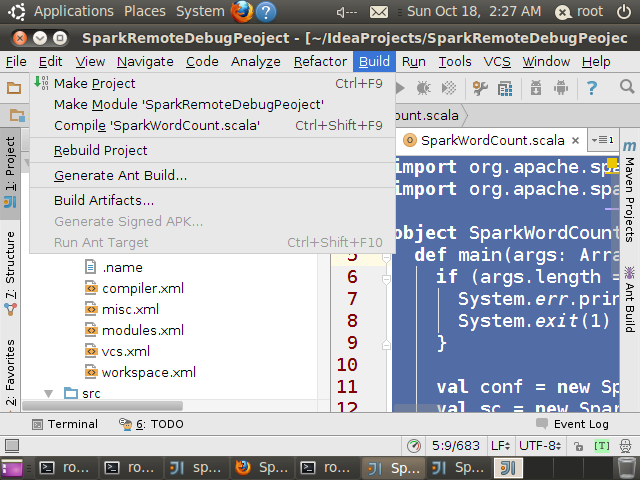The image size is (640, 480).
Task: Select vcs.xml in the project tree
Action: pyautogui.click(x=117, y=351)
